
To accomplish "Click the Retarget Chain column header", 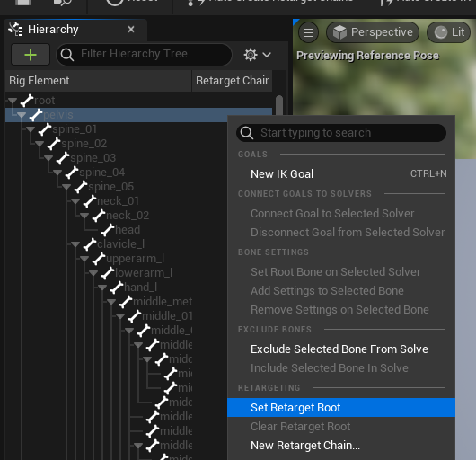I will [x=232, y=81].
